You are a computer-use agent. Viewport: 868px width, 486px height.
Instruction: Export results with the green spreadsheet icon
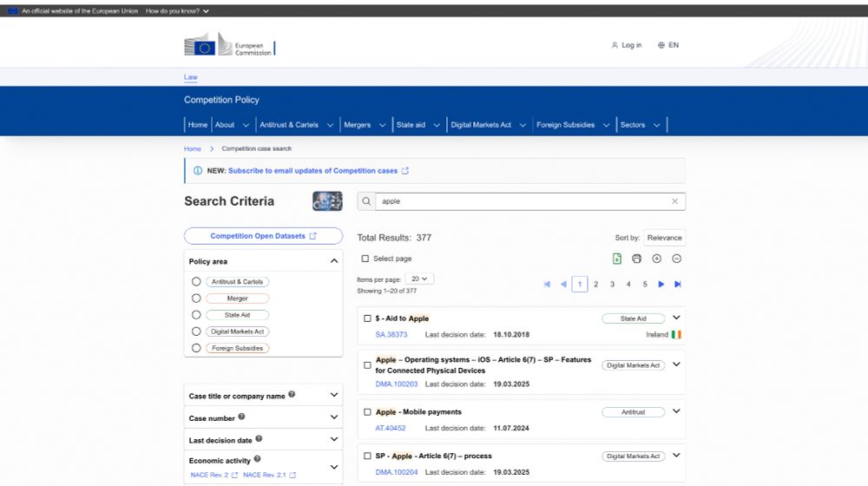617,259
